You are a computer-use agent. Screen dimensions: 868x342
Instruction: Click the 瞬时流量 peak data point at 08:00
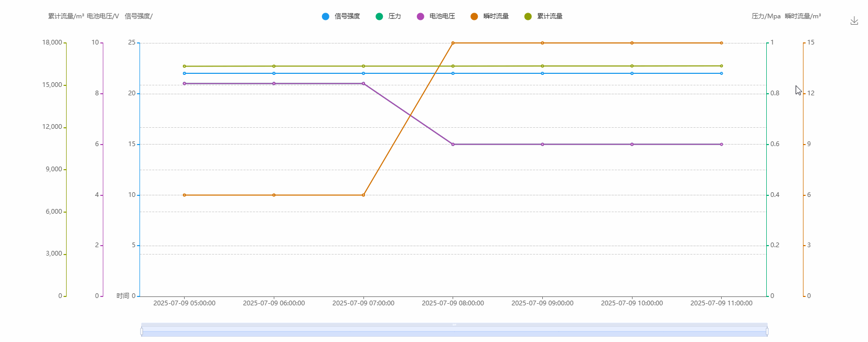pyautogui.click(x=453, y=43)
